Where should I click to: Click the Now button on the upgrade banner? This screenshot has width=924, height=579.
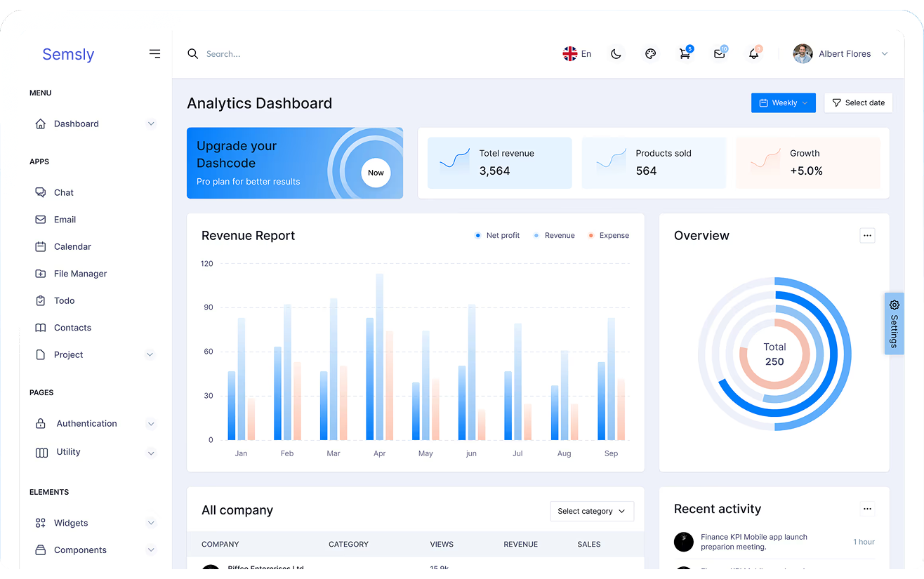[376, 173]
